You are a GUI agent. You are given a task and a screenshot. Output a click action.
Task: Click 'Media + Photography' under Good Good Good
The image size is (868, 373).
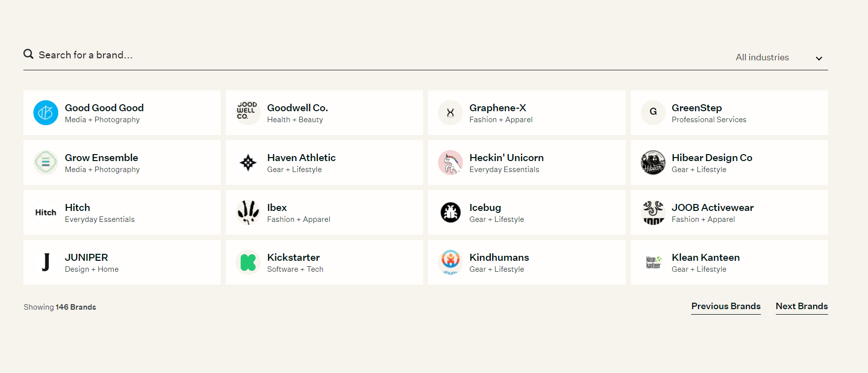click(x=102, y=120)
